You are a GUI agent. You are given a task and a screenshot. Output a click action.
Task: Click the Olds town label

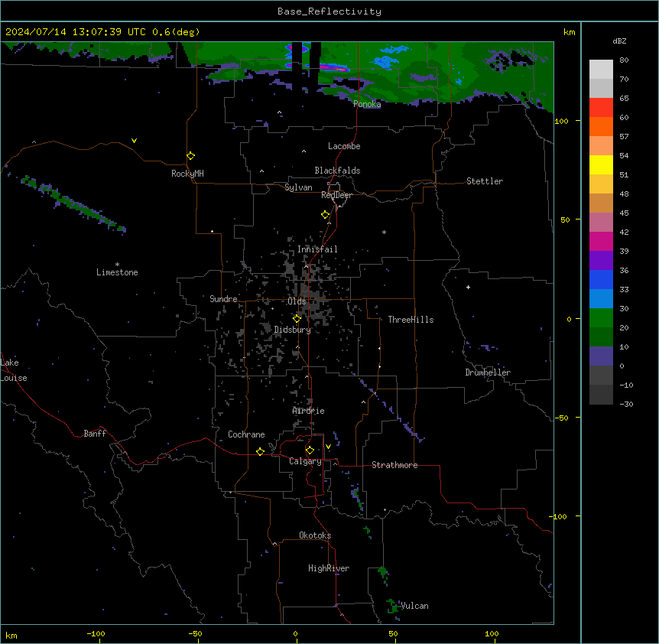pos(297,301)
